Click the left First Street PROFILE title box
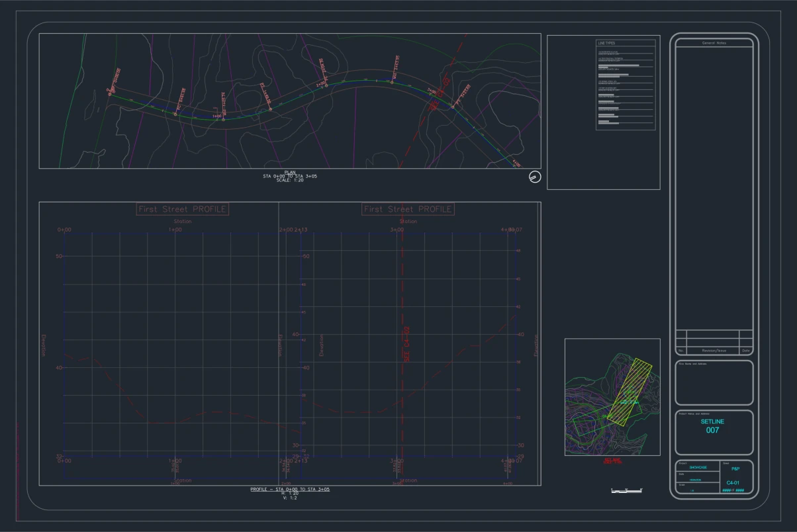The width and height of the screenshot is (797, 532). coord(183,209)
